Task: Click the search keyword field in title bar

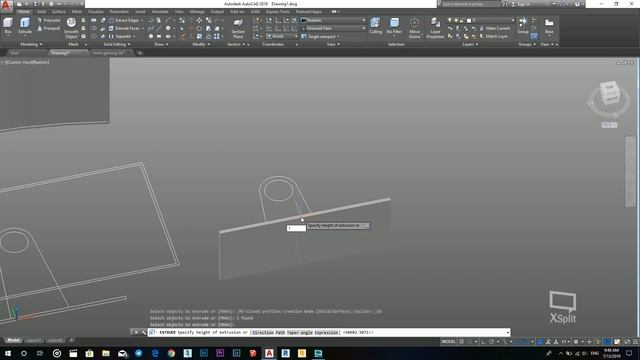Action: [x=471, y=4]
